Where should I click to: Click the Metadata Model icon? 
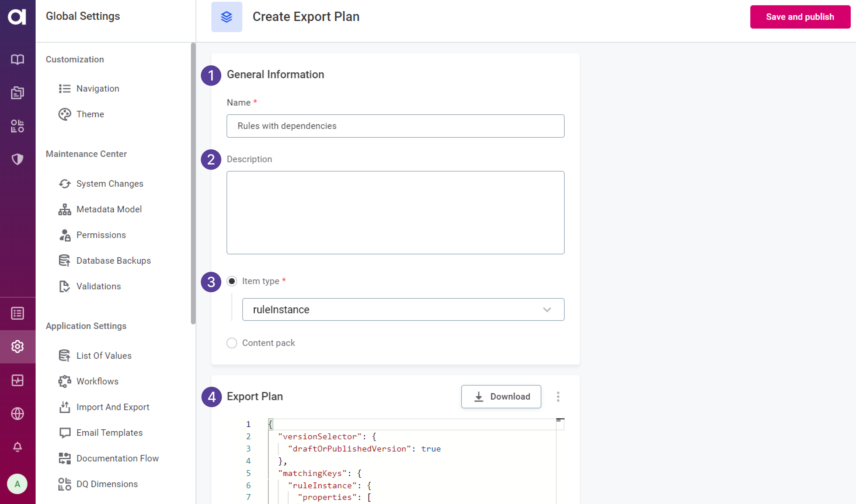pyautogui.click(x=64, y=209)
